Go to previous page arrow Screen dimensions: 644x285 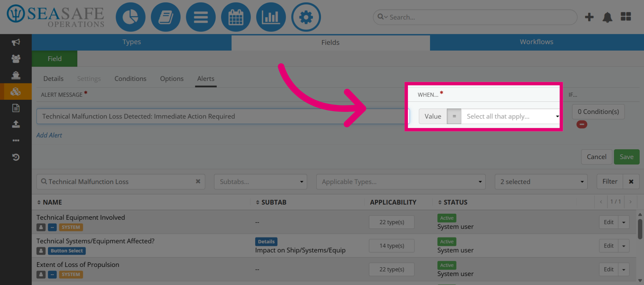(601, 202)
